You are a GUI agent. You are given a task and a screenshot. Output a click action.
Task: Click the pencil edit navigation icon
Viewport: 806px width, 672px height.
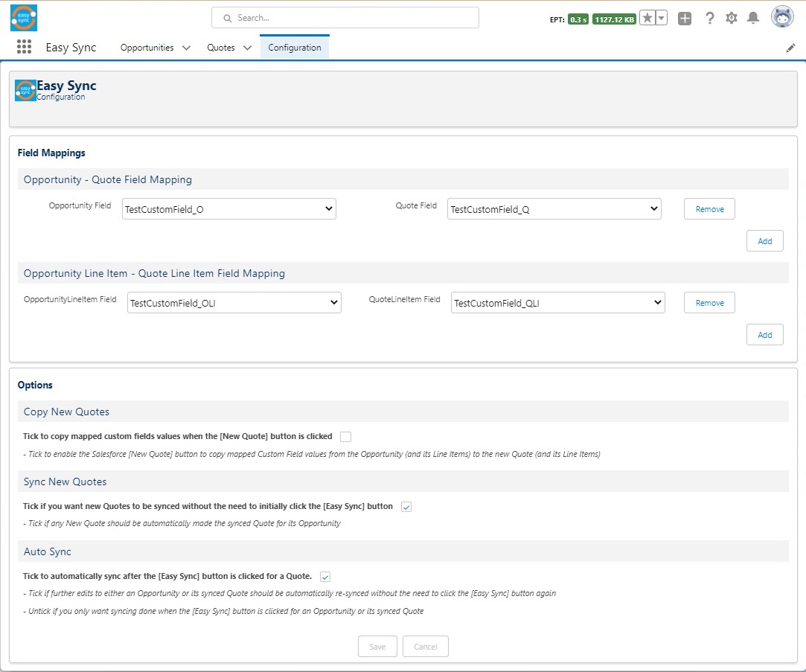coord(790,48)
